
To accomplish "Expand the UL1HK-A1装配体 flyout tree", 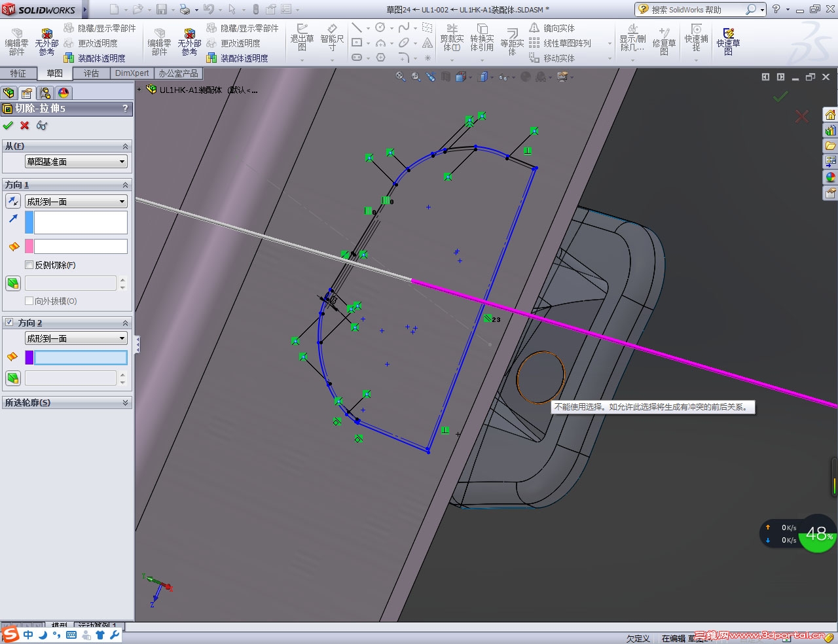I will [139, 90].
